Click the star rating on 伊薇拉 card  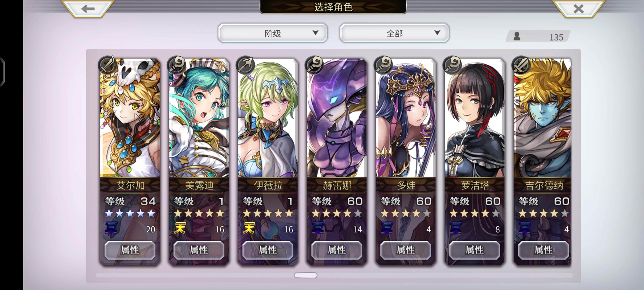pos(268,213)
